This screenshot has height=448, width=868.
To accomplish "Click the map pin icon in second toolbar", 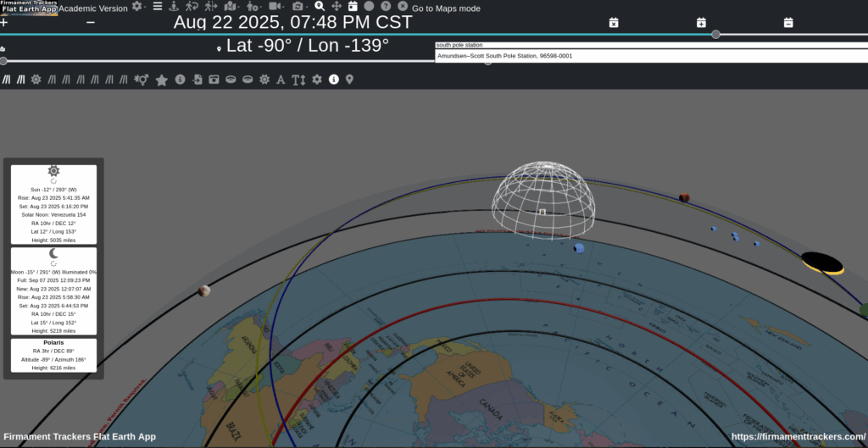I will [x=349, y=80].
